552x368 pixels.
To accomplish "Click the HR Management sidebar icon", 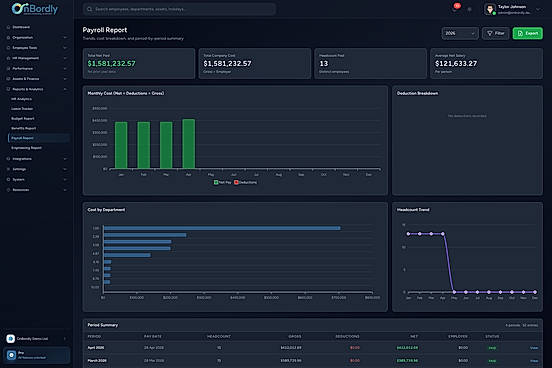I will click(x=8, y=58).
